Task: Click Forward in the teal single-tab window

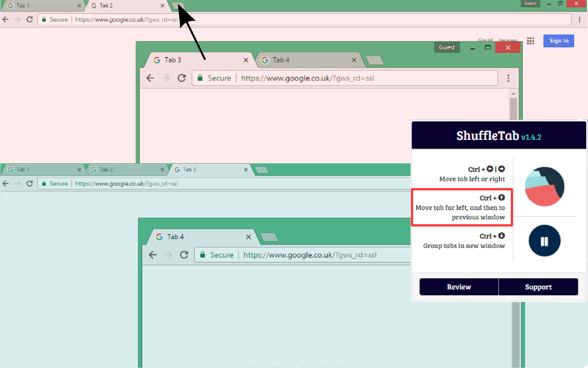Action: (169, 255)
